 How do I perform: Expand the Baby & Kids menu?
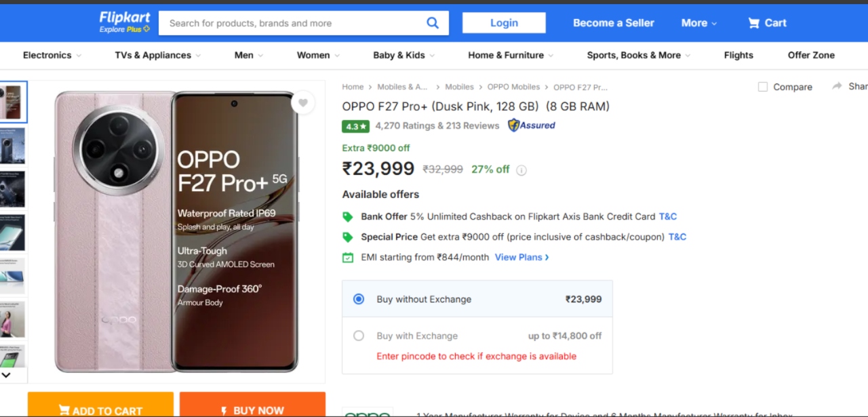(404, 56)
